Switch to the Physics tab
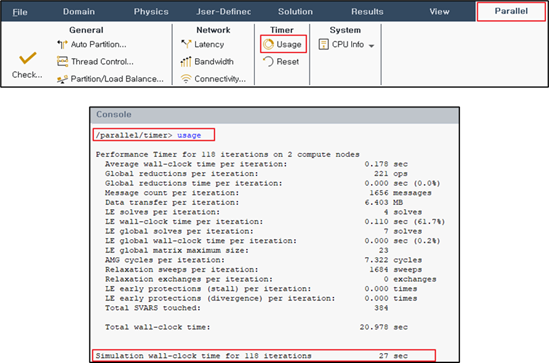Image resolution: width=550 pixels, height=363 pixels. (x=151, y=12)
